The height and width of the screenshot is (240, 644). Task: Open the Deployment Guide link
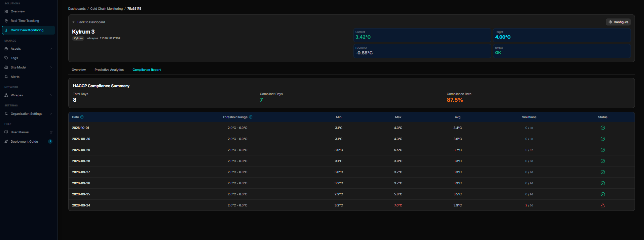click(x=28, y=142)
